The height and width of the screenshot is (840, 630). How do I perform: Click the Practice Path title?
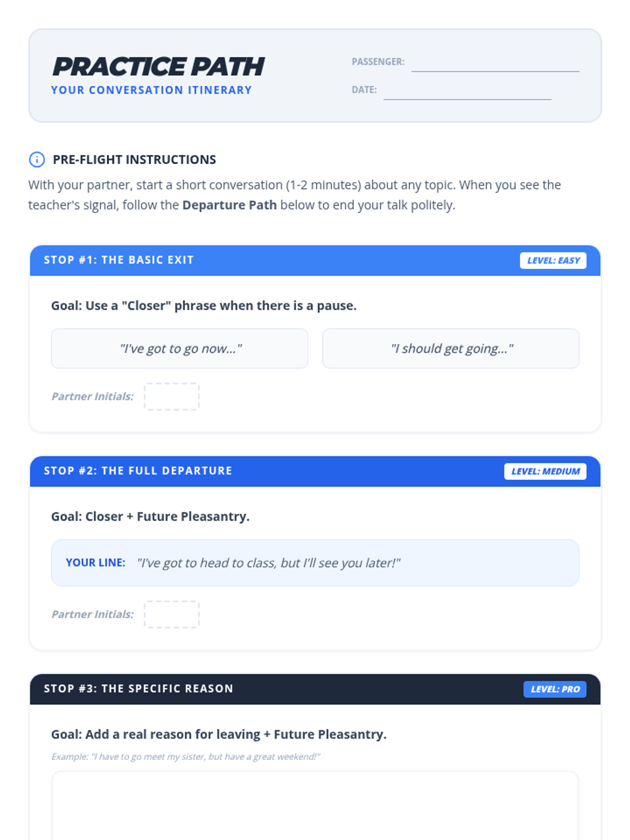point(158,67)
